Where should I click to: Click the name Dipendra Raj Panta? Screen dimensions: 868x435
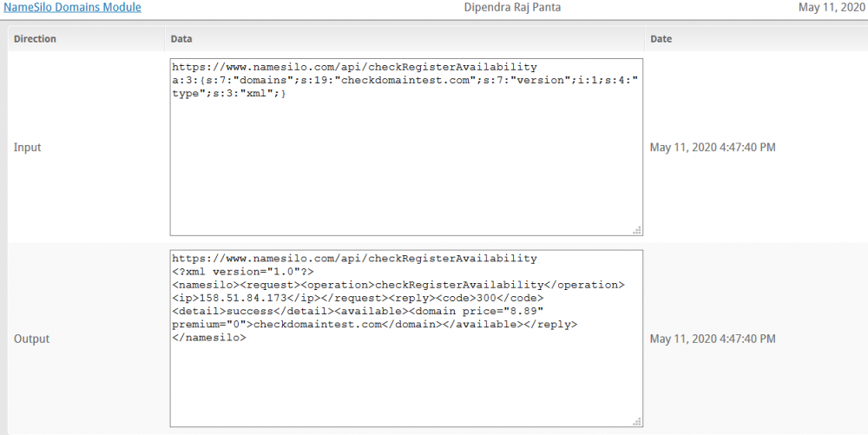[x=513, y=8]
